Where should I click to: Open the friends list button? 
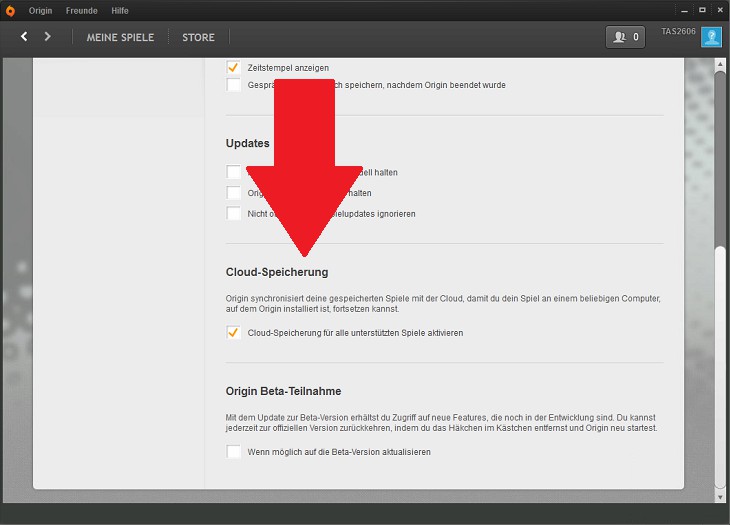[x=625, y=37]
